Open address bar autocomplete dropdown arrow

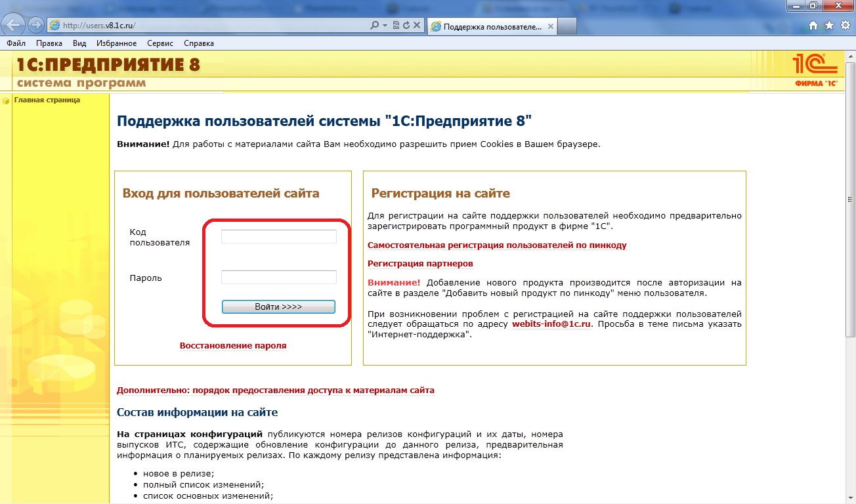[384, 26]
